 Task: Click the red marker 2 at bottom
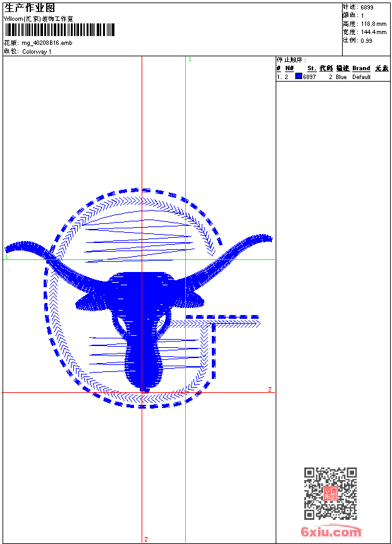(x=146, y=539)
